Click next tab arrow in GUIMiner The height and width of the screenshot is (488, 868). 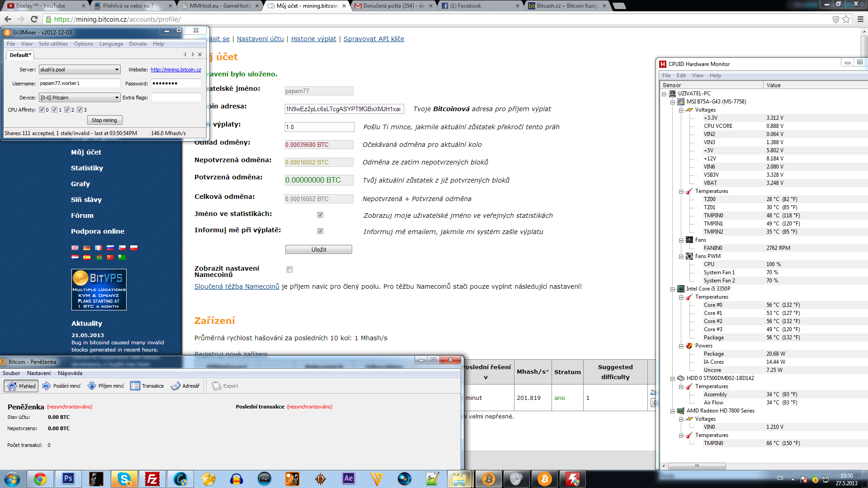click(193, 55)
